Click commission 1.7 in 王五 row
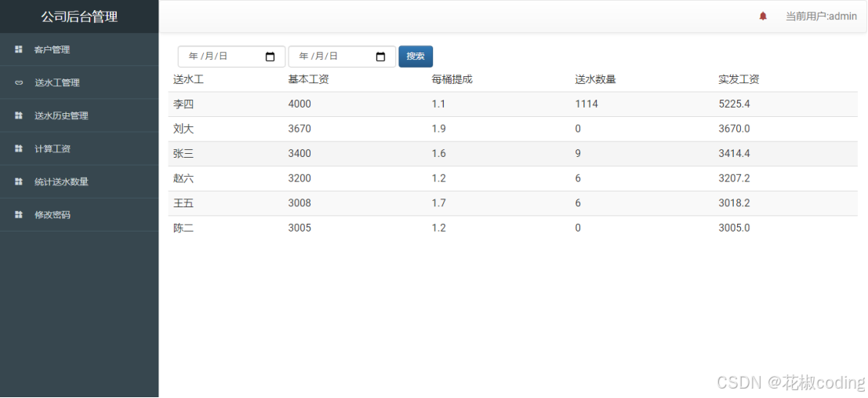This screenshot has width=868, height=398. (x=438, y=203)
